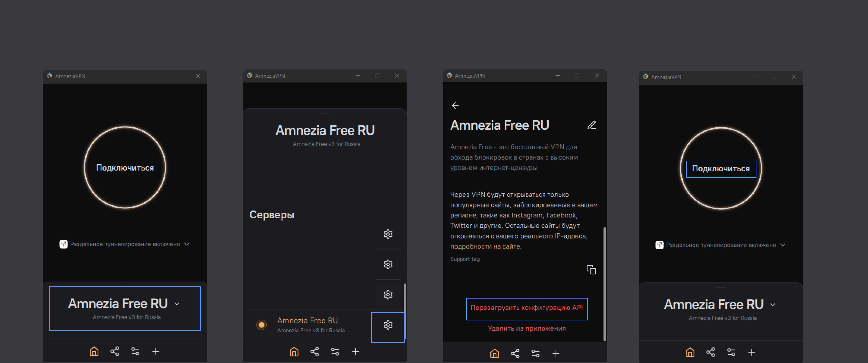
Task: Select Amnezia Free RU radio button
Action: coord(261,325)
